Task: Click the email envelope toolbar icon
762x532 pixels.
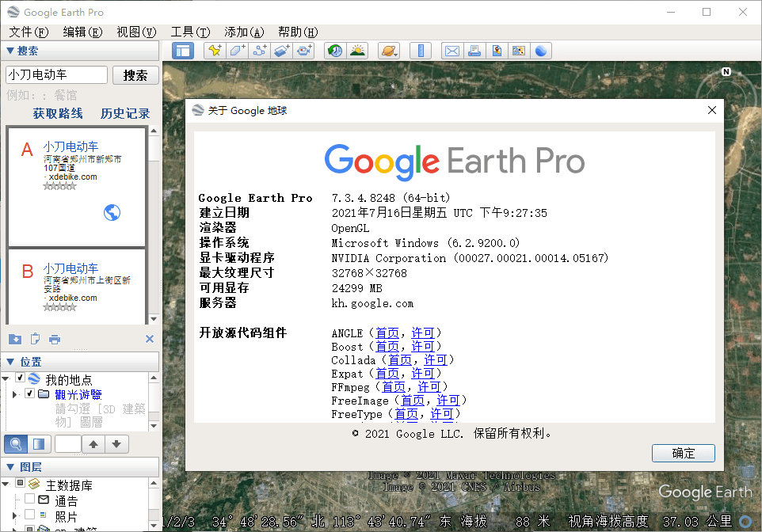Action: [x=452, y=51]
